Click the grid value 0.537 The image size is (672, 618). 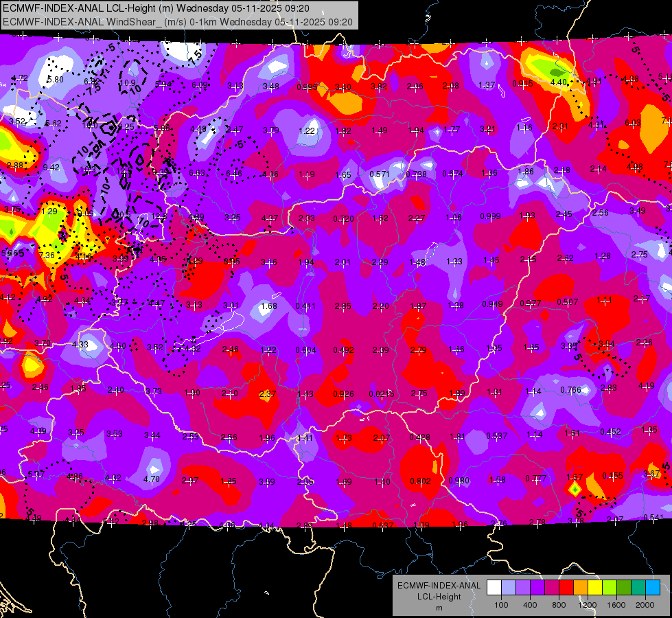[x=497, y=436]
